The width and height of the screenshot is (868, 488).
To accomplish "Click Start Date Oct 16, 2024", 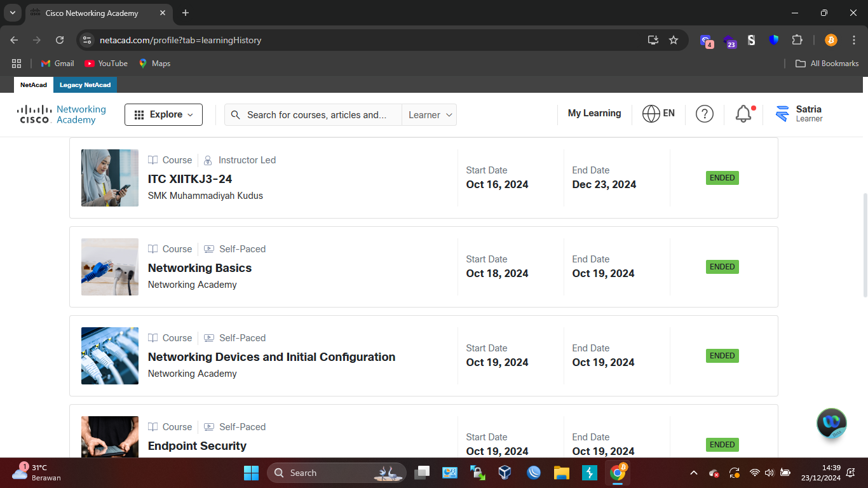I will pos(497,178).
